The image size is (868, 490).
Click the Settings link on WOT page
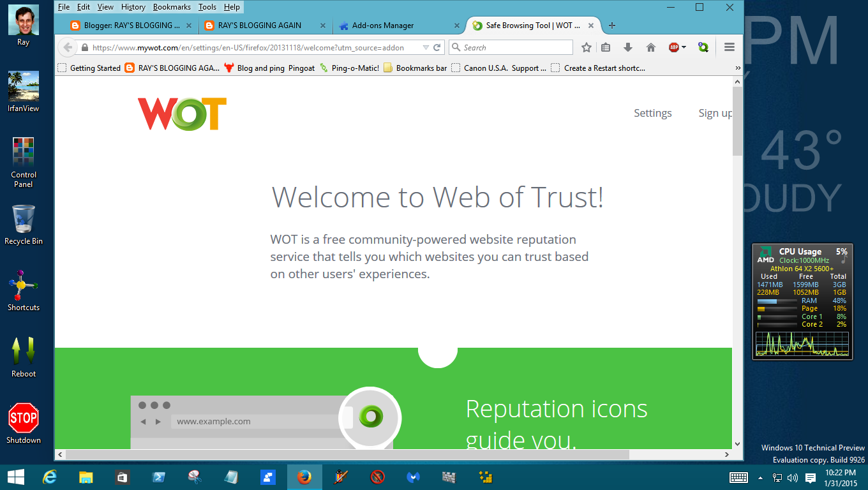click(652, 113)
